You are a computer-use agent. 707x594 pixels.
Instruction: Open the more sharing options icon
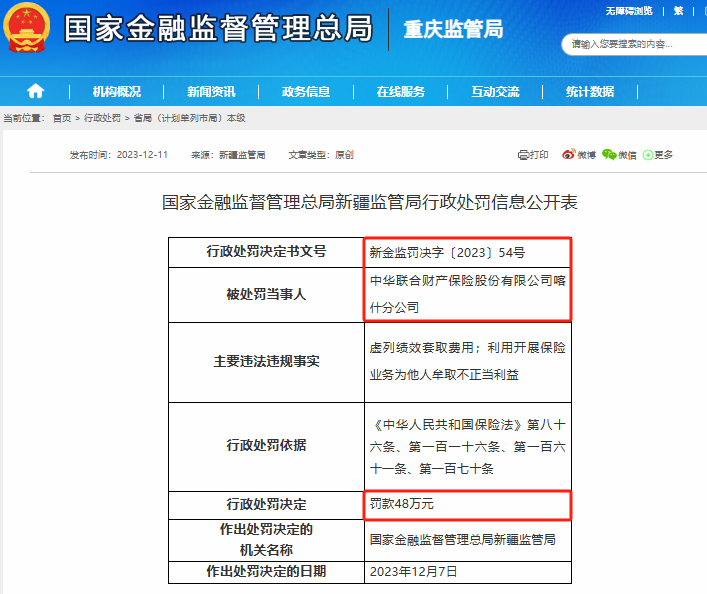[648, 155]
